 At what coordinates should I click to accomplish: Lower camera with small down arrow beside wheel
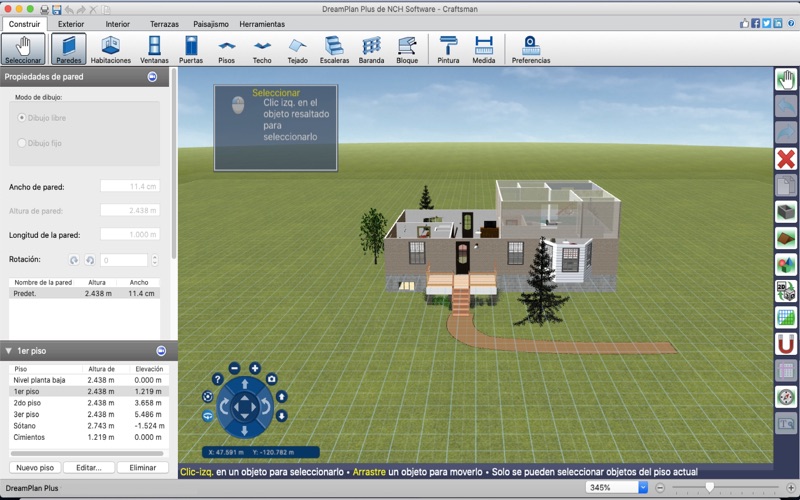282,416
